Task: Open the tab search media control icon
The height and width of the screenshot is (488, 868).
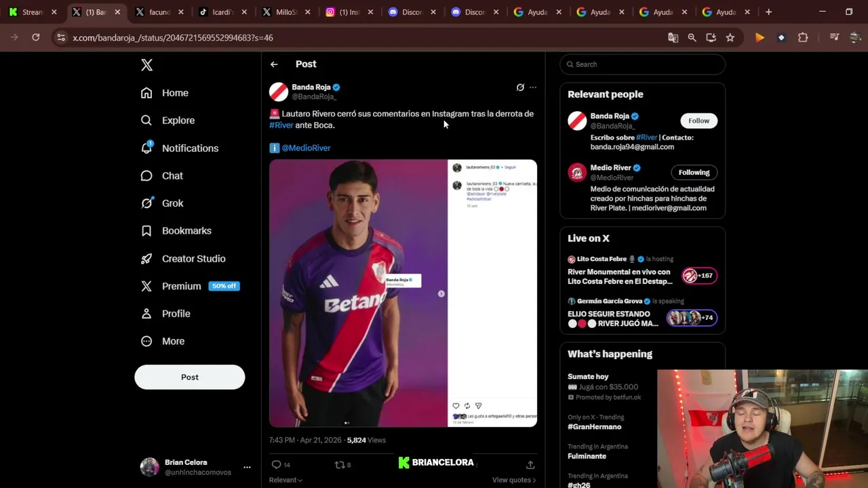Action: [834, 38]
